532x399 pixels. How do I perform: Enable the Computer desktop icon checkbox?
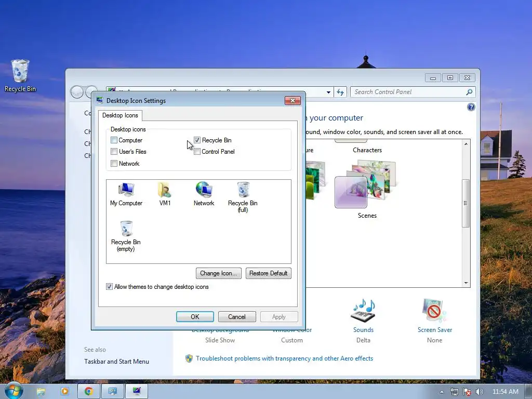tap(114, 140)
